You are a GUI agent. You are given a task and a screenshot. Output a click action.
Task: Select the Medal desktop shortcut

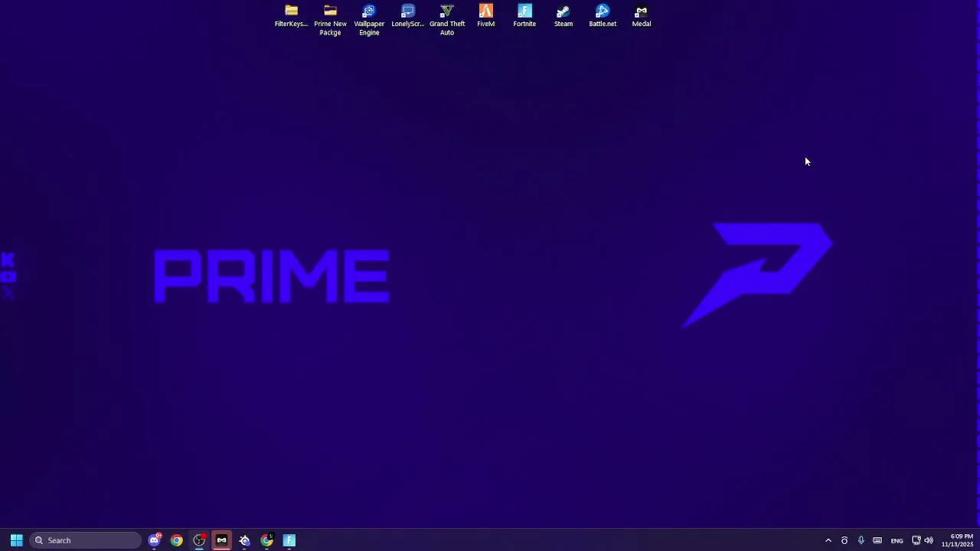[x=642, y=16]
